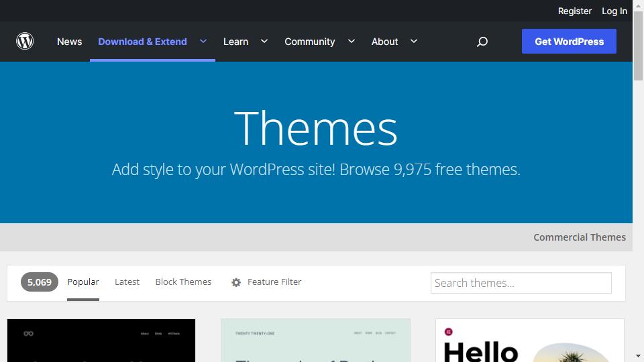Viewport: 644px width, 362px height.
Task: Click the Get WordPress button
Action: (x=569, y=41)
